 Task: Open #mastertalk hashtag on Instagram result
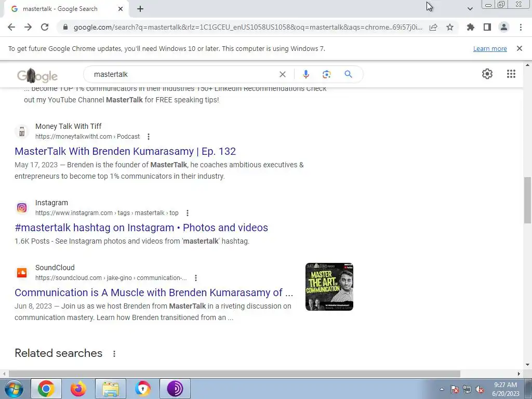click(141, 228)
